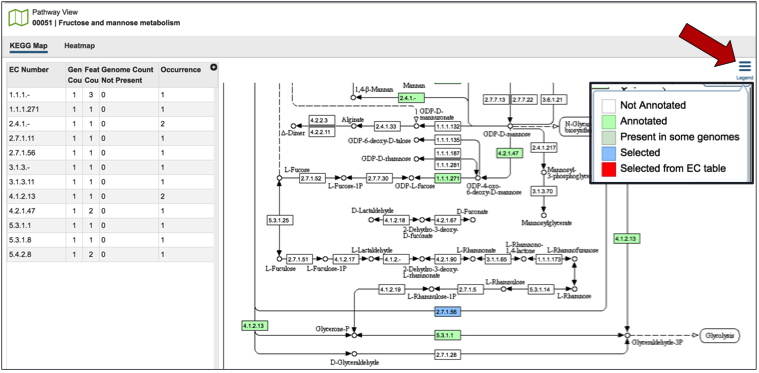
Task: Select EC 2.7.1.56 row in table
Action: point(110,153)
